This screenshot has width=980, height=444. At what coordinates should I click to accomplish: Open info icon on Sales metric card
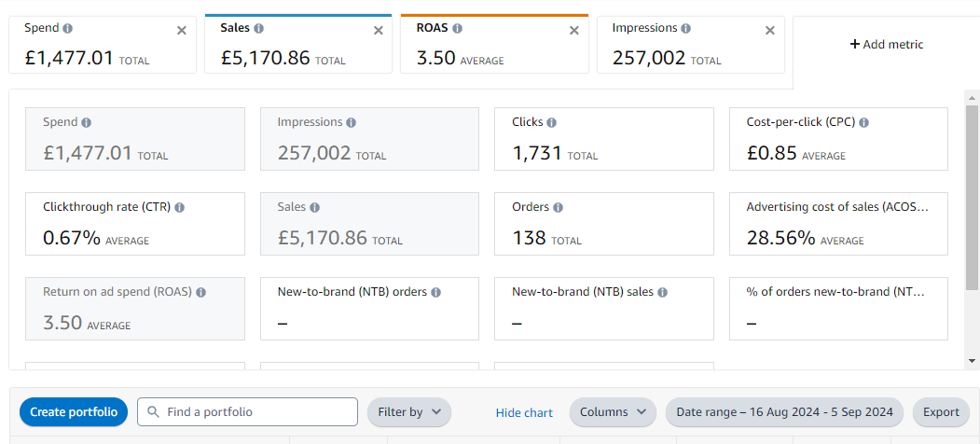pos(314,207)
